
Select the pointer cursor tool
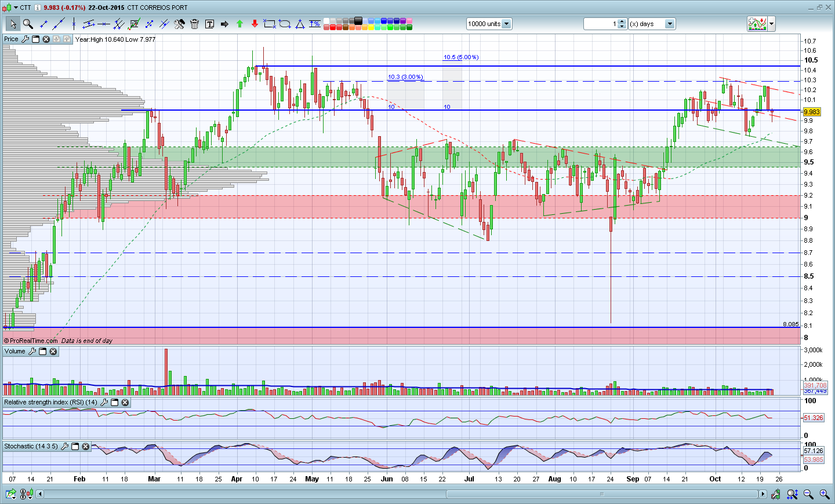click(x=12, y=24)
